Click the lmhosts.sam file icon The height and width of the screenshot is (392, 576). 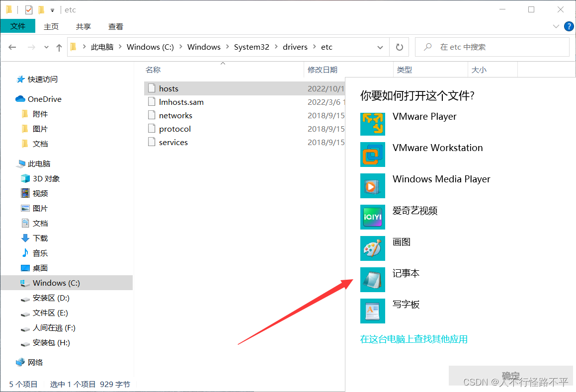click(152, 102)
